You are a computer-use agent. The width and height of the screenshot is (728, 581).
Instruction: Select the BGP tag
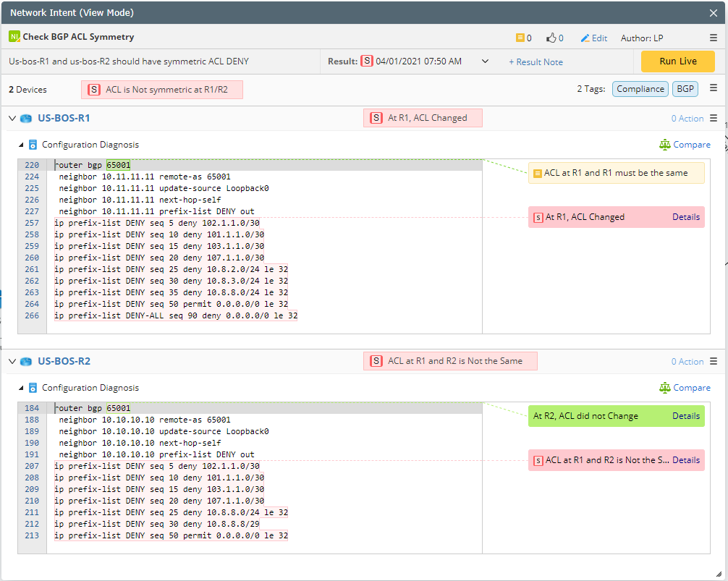[685, 89]
